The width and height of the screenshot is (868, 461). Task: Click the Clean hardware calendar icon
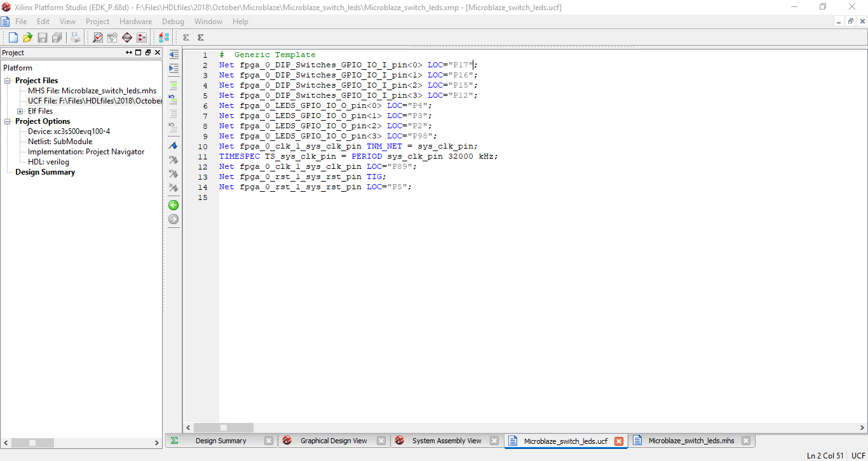tap(112, 37)
